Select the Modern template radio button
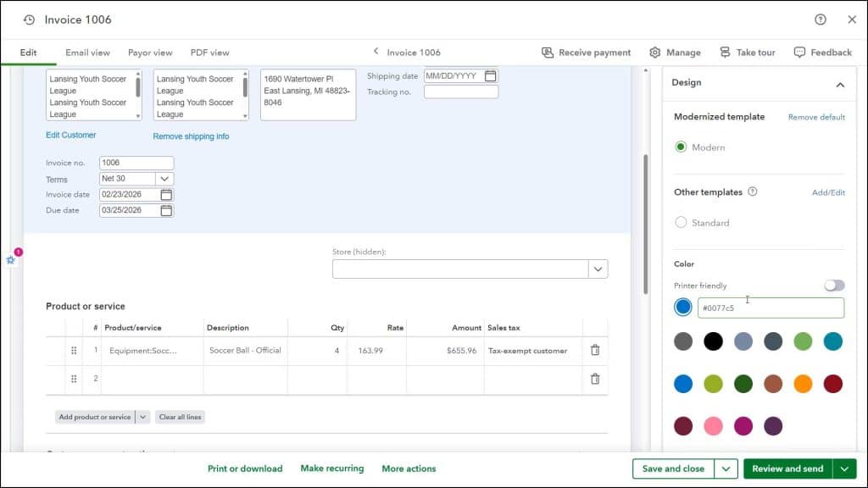The image size is (868, 488). (x=681, y=146)
